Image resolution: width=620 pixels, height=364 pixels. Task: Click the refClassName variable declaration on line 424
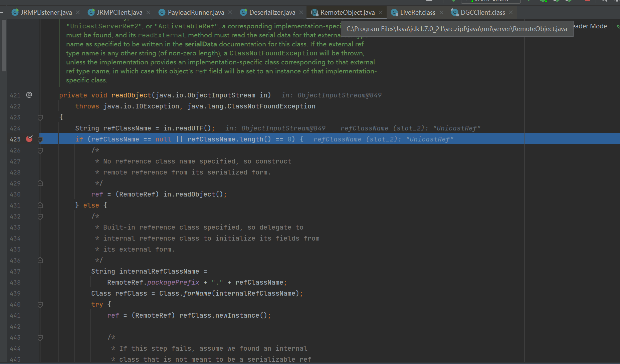tap(127, 128)
